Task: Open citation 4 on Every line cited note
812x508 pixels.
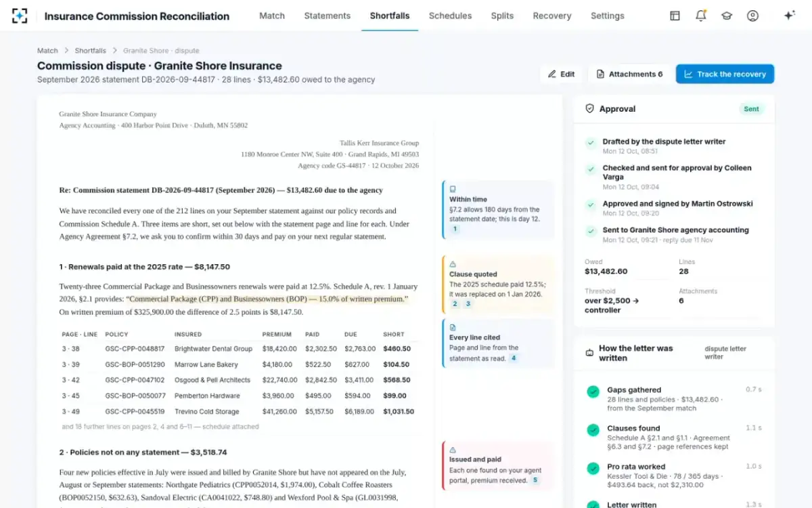Action: tap(514, 358)
